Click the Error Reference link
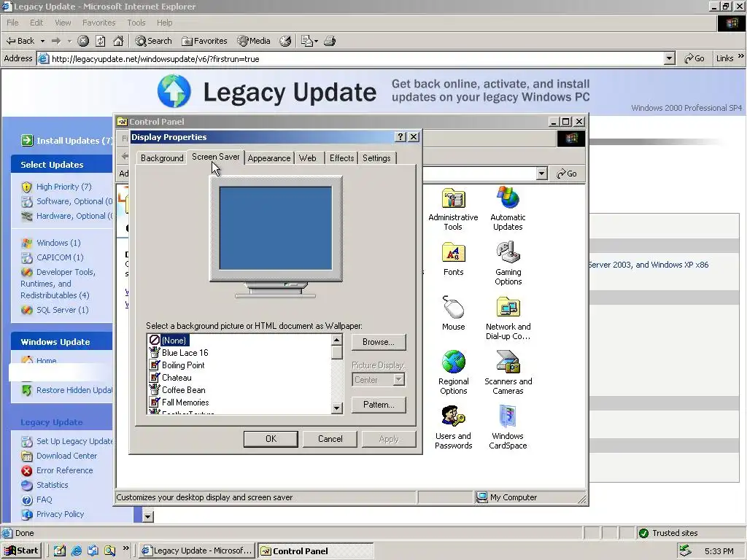747x560 pixels. 65,470
